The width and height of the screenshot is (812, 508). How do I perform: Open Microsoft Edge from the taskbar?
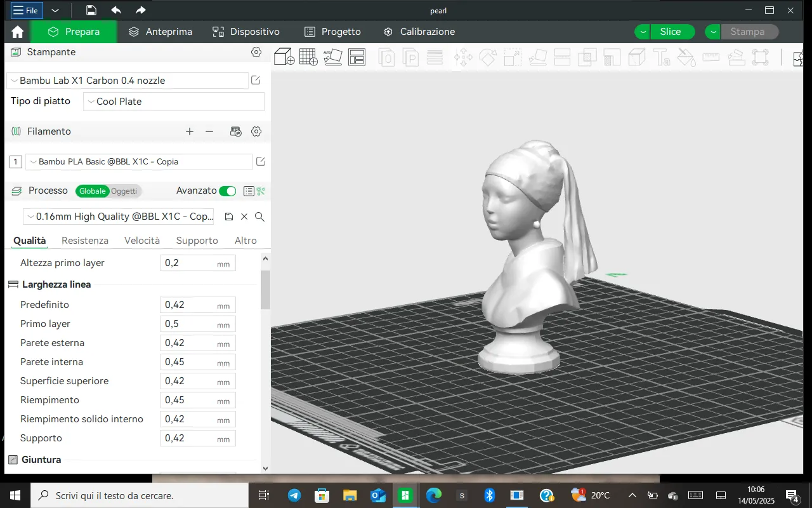click(x=434, y=495)
